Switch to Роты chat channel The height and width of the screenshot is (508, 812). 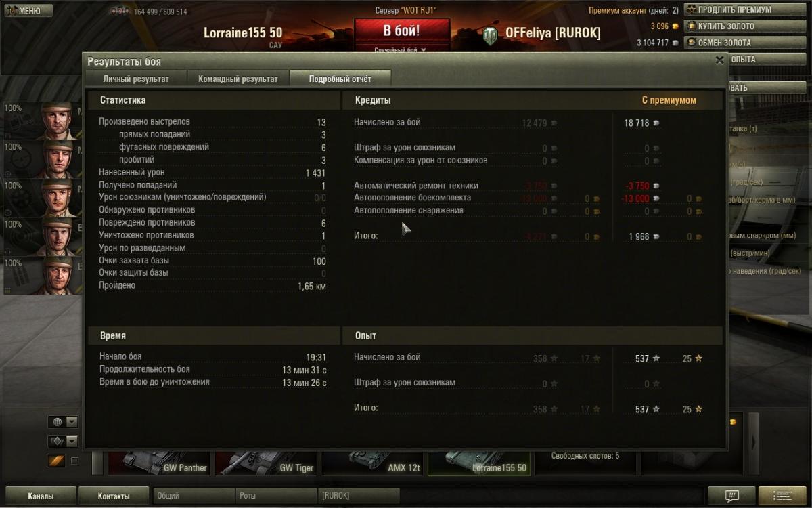(x=276, y=496)
